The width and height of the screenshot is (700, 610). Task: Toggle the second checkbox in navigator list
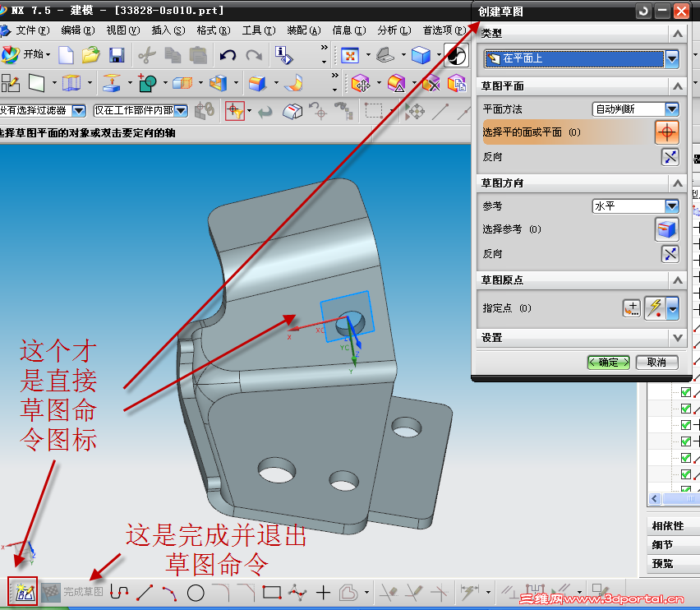point(686,409)
